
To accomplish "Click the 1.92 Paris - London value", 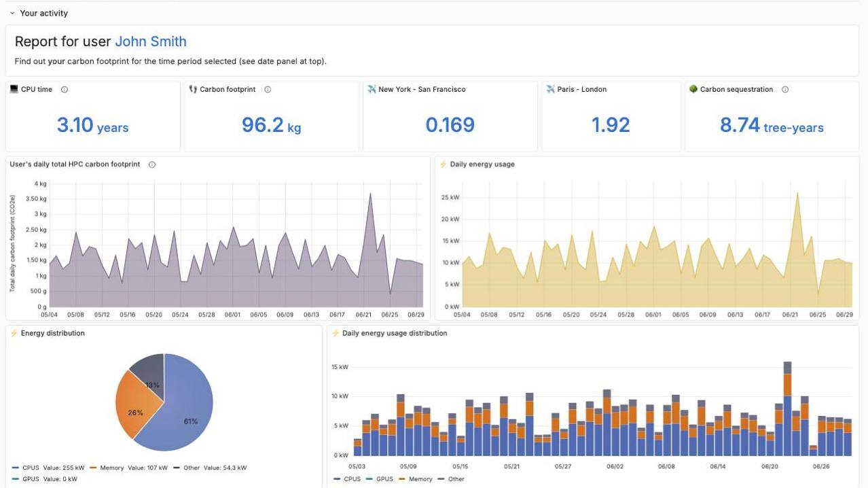I will coord(611,125).
